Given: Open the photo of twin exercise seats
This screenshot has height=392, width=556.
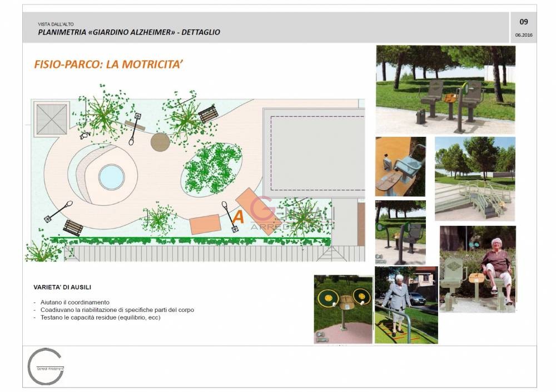Looking at the screenshot, I should (x=445, y=90).
